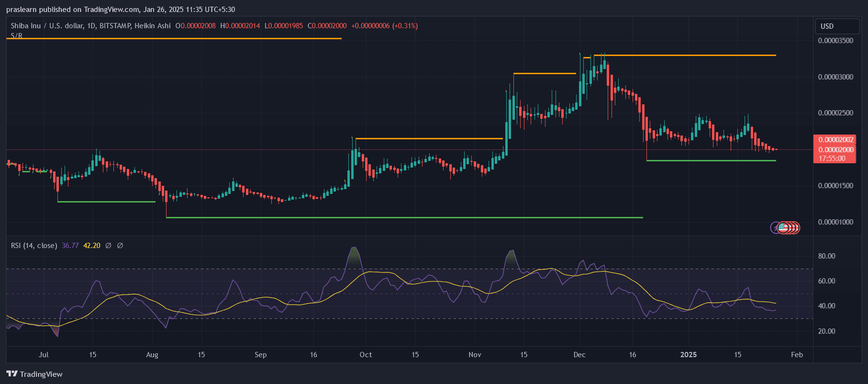Click the 0.00002500 price axis label
This screenshot has width=868, height=384.
click(x=835, y=113)
